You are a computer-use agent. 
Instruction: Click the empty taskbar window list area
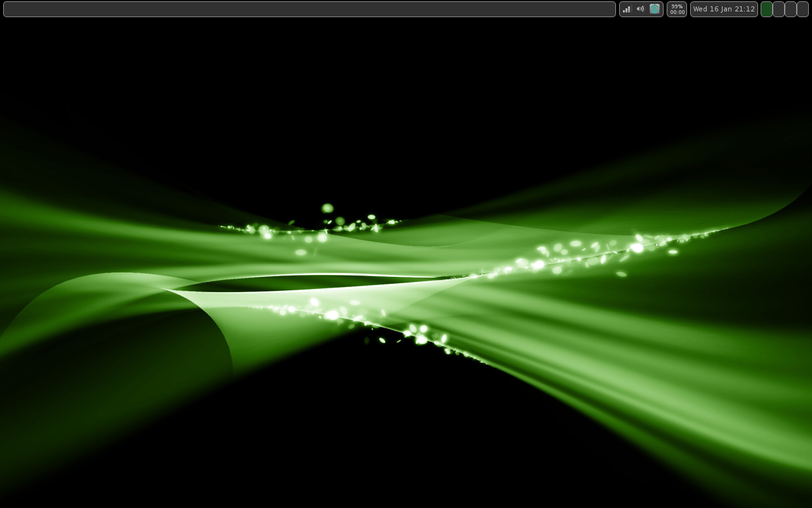[x=310, y=9]
